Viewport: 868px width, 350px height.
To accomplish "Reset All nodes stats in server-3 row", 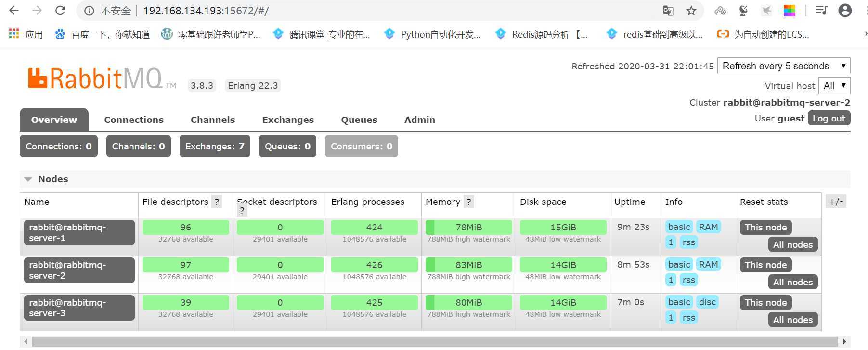I will tap(793, 320).
